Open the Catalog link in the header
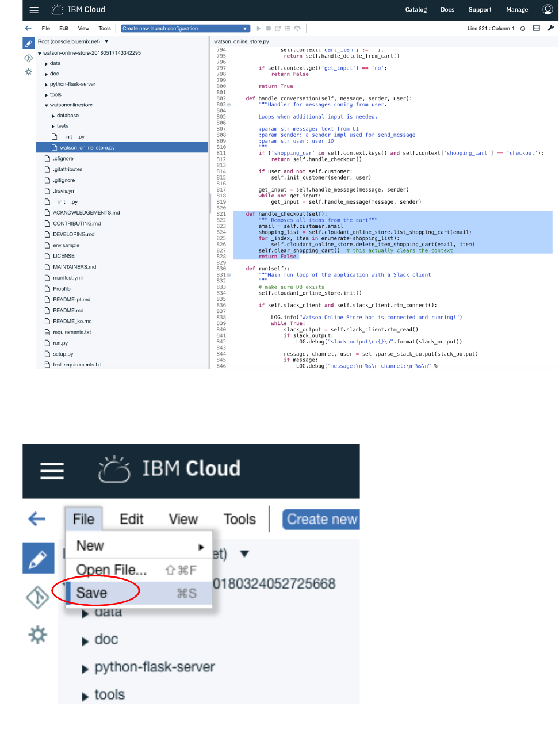 tap(416, 9)
